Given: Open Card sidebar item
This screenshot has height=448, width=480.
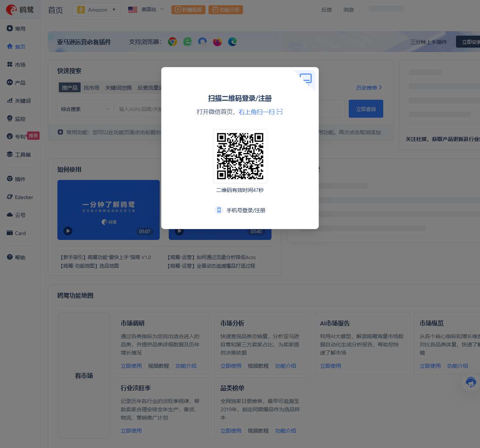Looking at the screenshot, I should [16, 233].
